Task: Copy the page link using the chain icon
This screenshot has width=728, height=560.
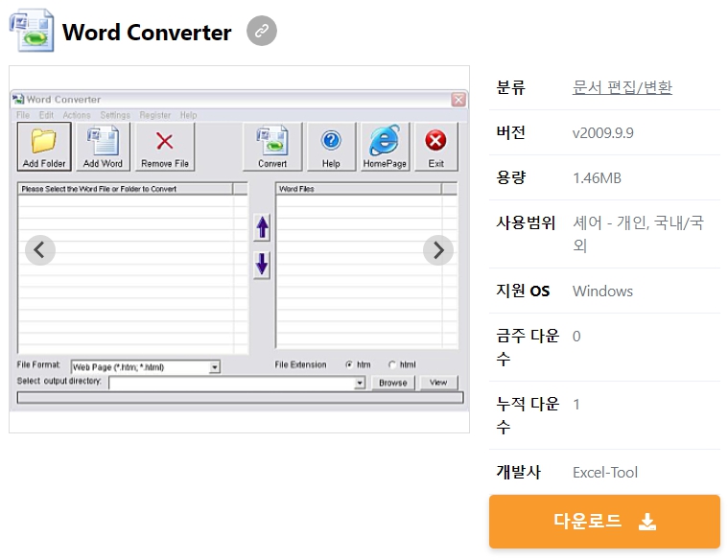Action: point(262,31)
